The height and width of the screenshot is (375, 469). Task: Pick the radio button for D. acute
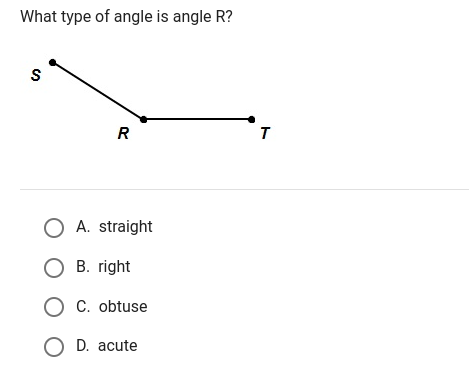[x=54, y=347]
